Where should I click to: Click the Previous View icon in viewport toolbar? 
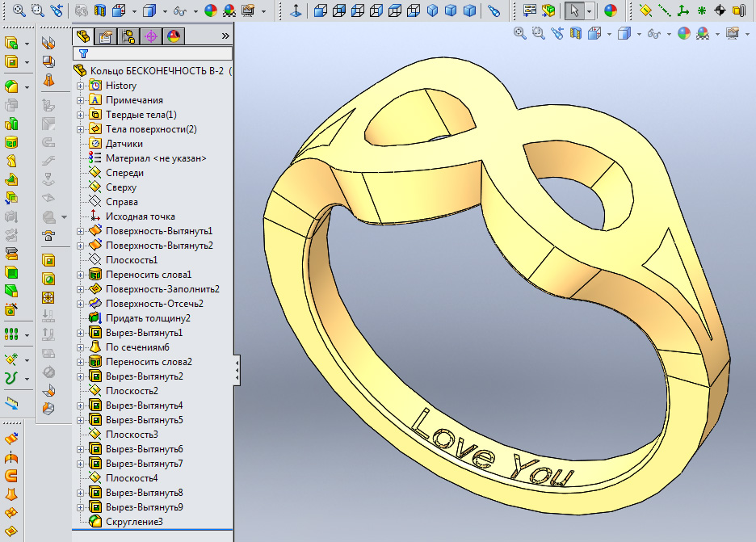557,33
